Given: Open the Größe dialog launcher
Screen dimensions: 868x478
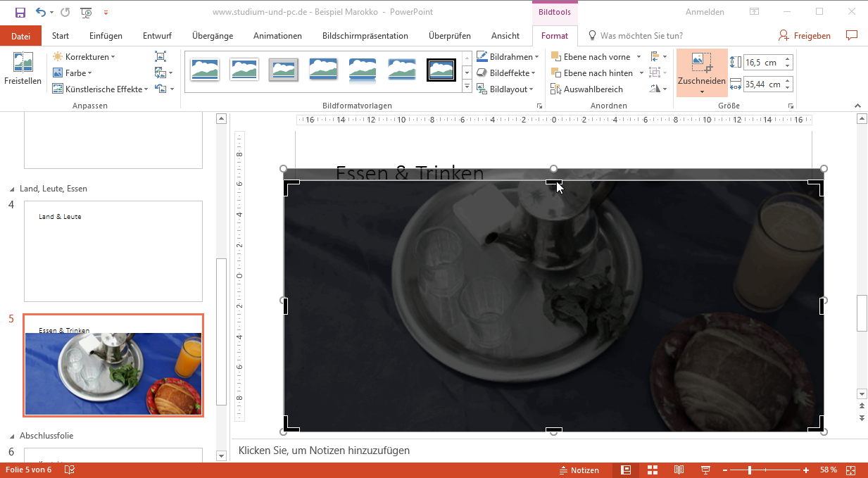Looking at the screenshot, I should point(791,106).
